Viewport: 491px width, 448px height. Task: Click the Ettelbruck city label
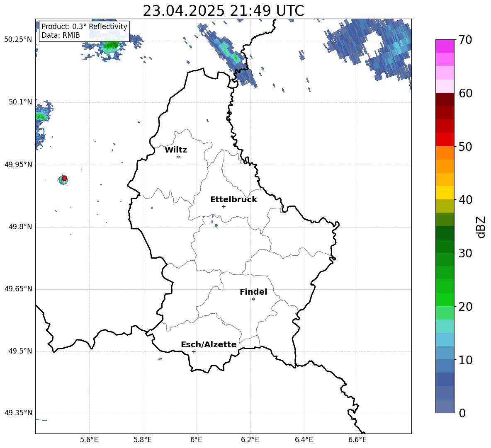[233, 200]
